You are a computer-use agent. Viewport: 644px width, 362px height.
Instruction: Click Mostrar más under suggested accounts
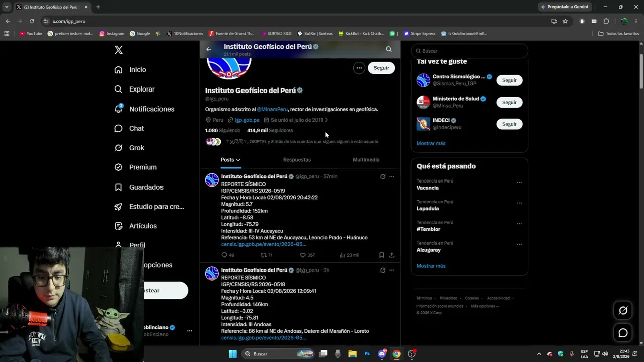[x=431, y=144]
